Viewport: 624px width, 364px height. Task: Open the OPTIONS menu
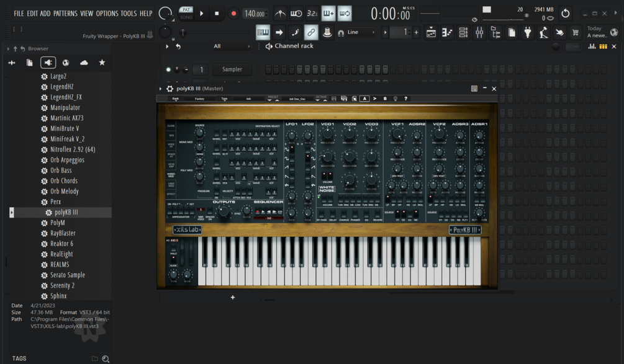click(107, 14)
